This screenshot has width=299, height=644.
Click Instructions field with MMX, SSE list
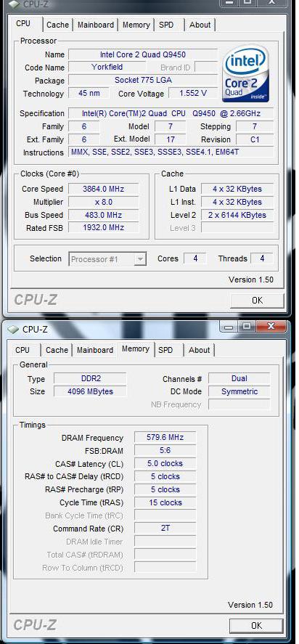(x=171, y=152)
